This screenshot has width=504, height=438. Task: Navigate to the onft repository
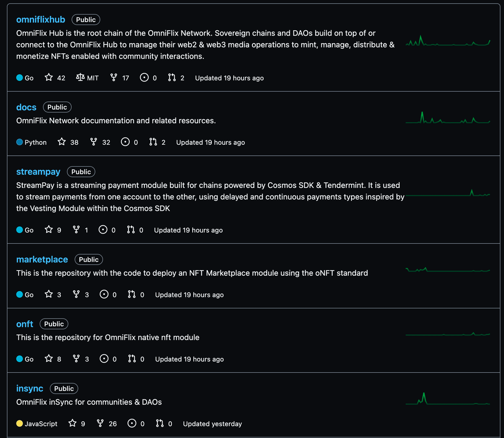tap(25, 324)
